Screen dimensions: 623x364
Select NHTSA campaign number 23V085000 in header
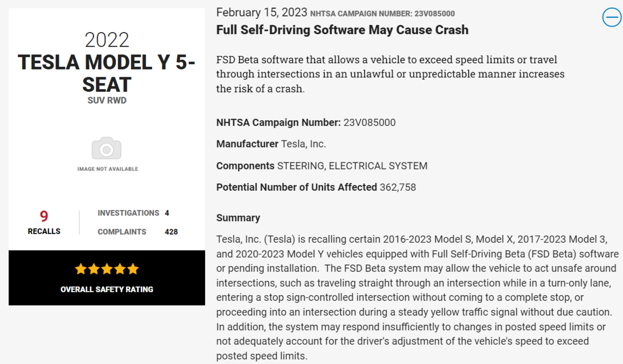click(383, 13)
